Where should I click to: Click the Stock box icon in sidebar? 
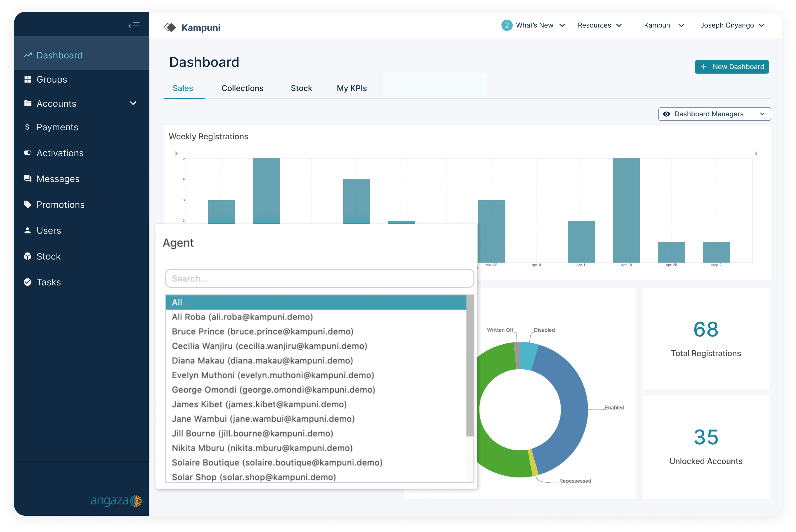[28, 256]
